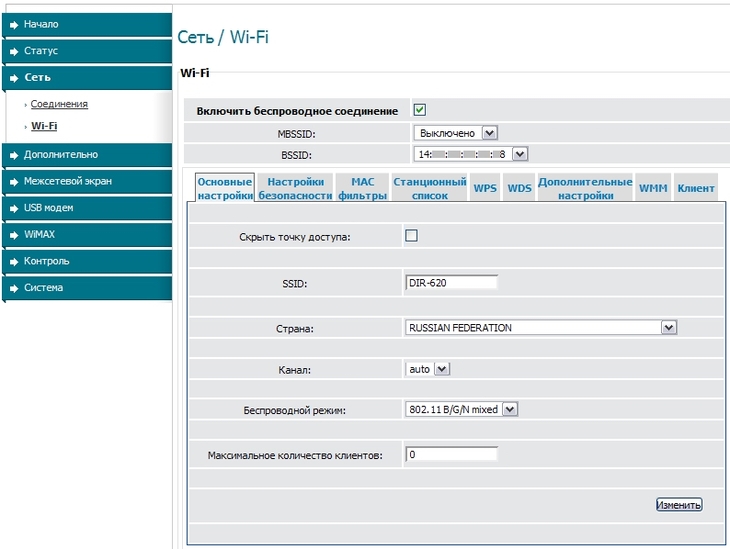Switch to Дополнительные настройки tab
The width and height of the screenshot is (730, 549).
[x=585, y=188]
